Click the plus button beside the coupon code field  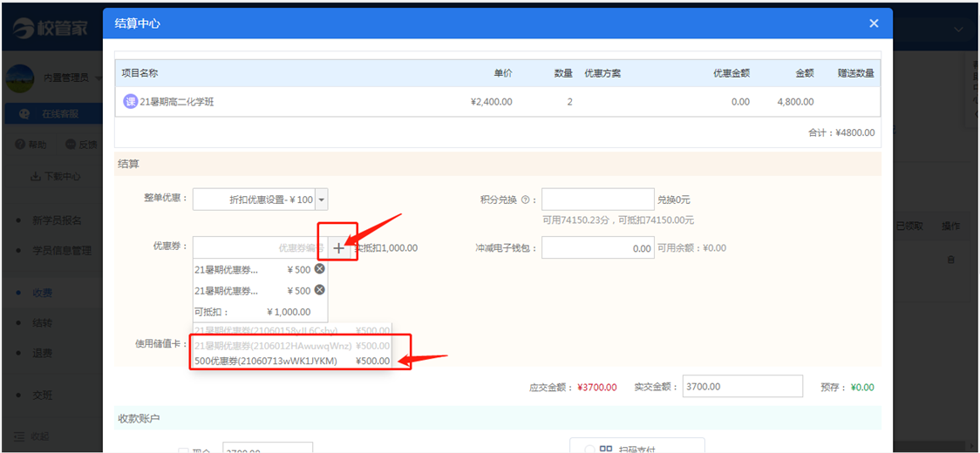[x=338, y=248]
